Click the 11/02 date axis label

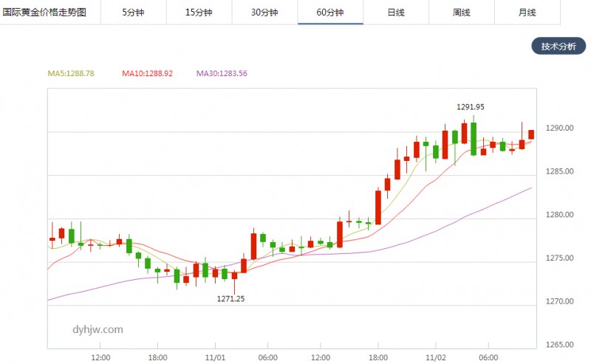pyautogui.click(x=436, y=357)
